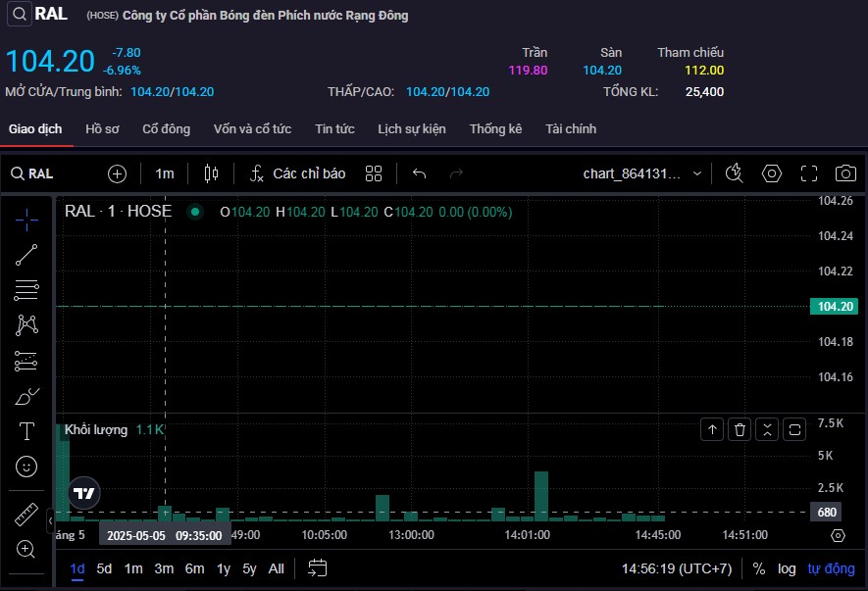Select the 6m time range
This screenshot has width=868, height=591.
194,568
